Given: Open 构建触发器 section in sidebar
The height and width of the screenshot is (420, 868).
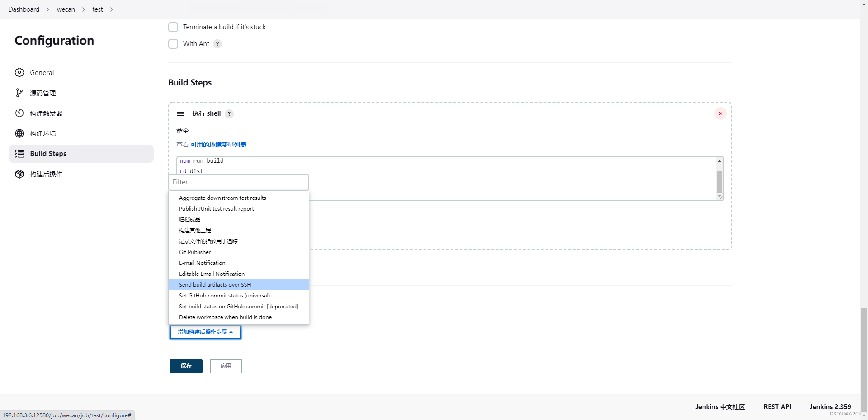Looking at the screenshot, I should tap(81, 113).
